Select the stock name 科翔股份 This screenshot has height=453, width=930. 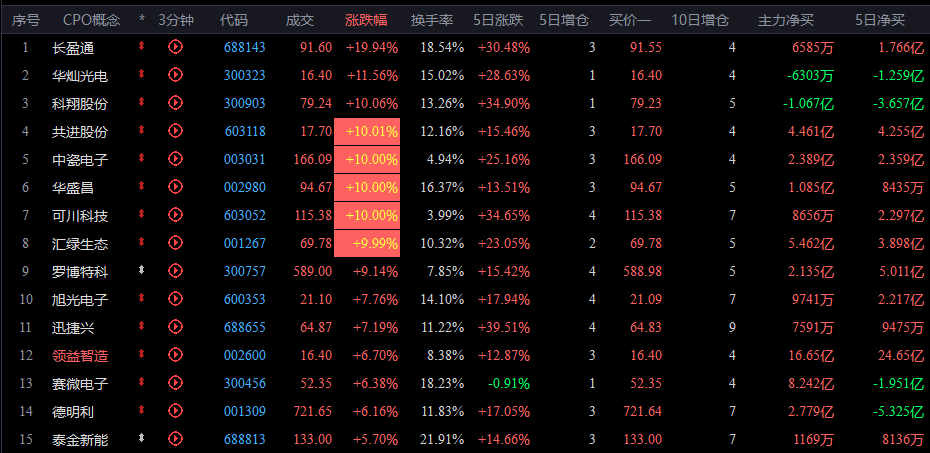(80, 104)
